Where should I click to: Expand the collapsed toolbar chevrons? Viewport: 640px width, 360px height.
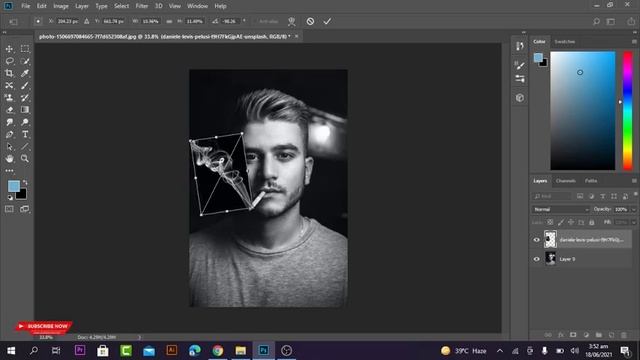(x=4, y=32)
